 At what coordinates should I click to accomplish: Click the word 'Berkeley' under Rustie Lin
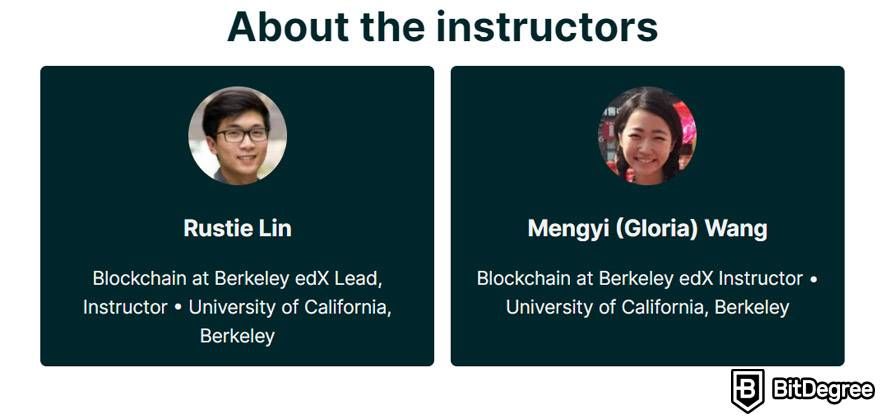click(237, 336)
